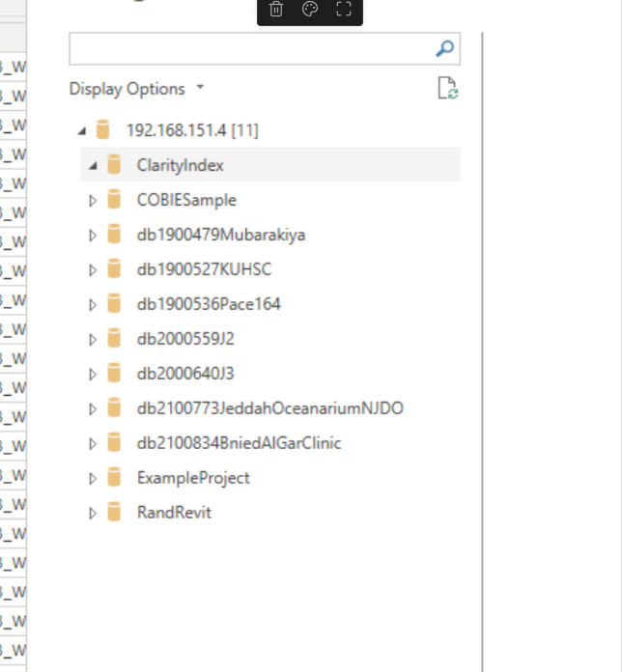Click the database icon beside COBIESample
Viewport: 622px width, 672px height.
(115, 200)
